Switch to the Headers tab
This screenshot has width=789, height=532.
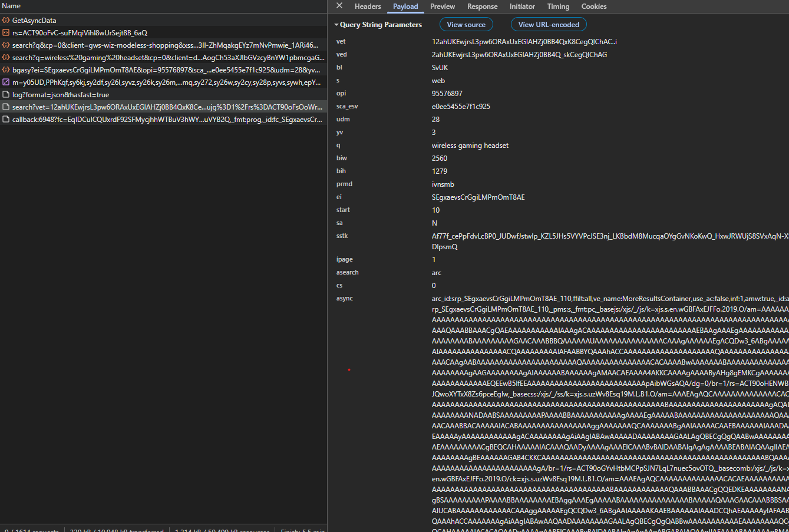click(368, 6)
